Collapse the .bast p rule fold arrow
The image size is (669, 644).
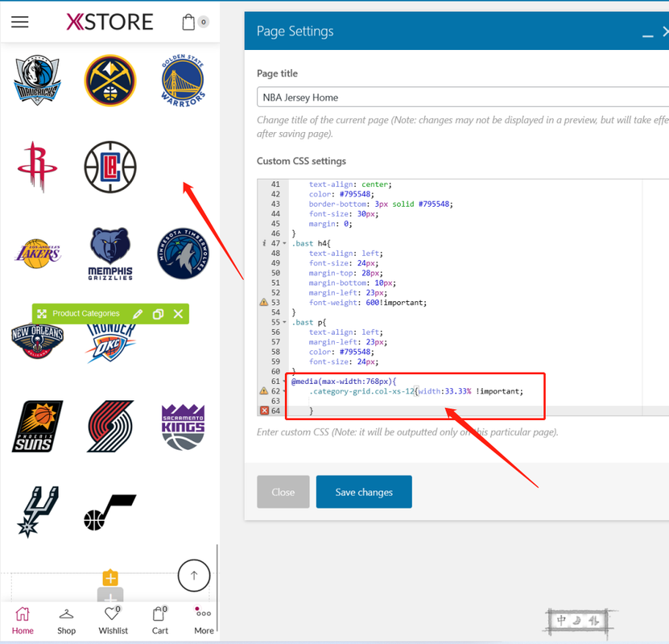point(284,323)
